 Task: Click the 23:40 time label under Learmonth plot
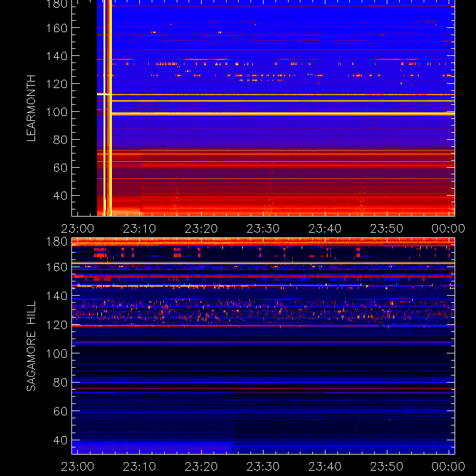pos(325,228)
